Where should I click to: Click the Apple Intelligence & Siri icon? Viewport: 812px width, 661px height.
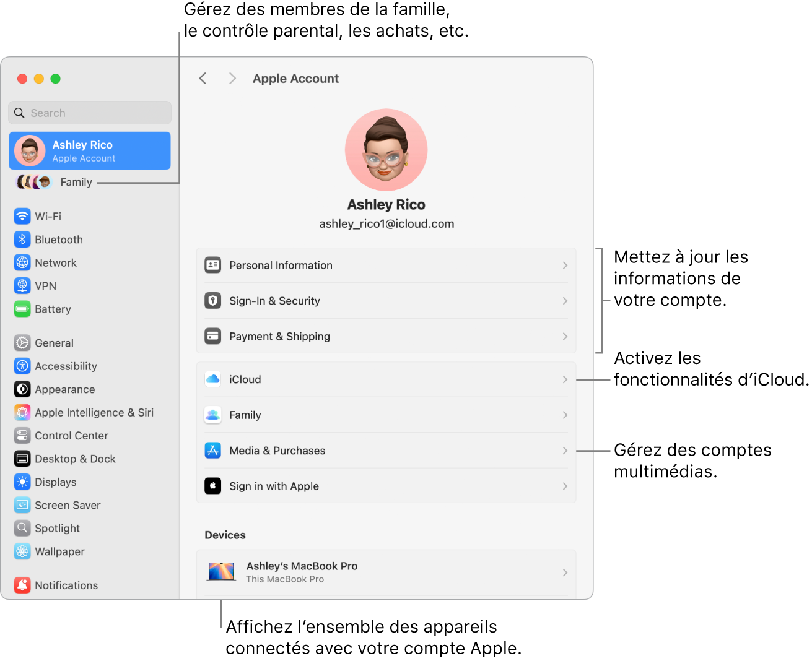click(x=22, y=412)
